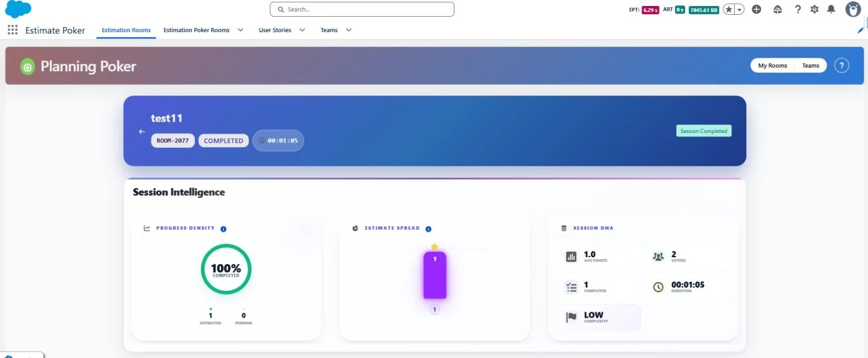Image resolution: width=868 pixels, height=358 pixels.
Task: Expand the User Stories chevron menu
Action: [x=302, y=30]
